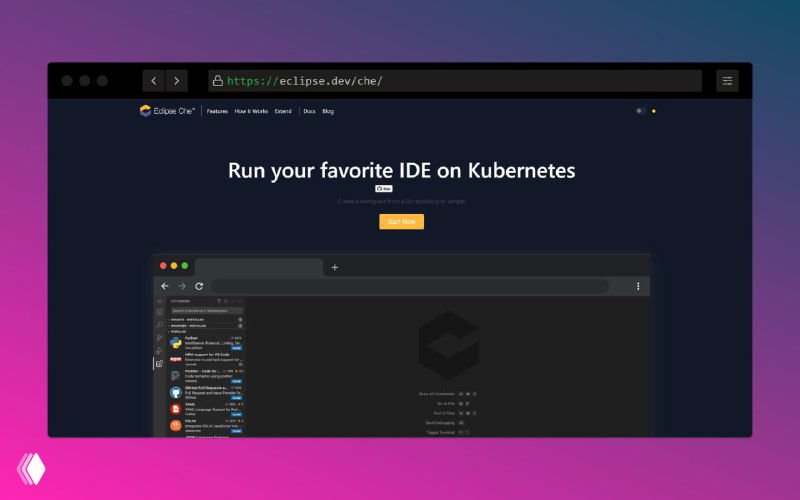Expand the Browser - Installed section

(206, 326)
